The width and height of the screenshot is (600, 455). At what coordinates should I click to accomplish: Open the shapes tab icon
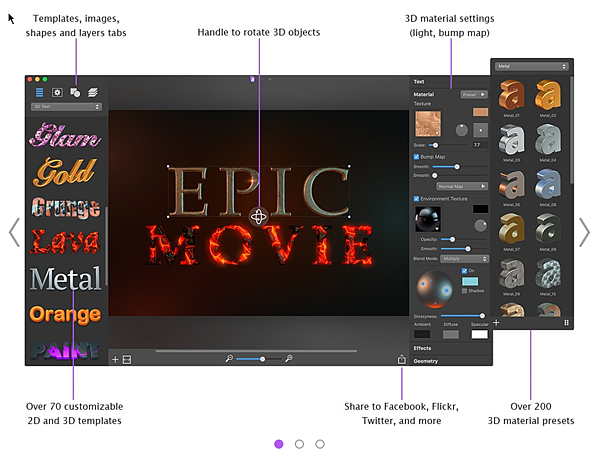tap(75, 92)
